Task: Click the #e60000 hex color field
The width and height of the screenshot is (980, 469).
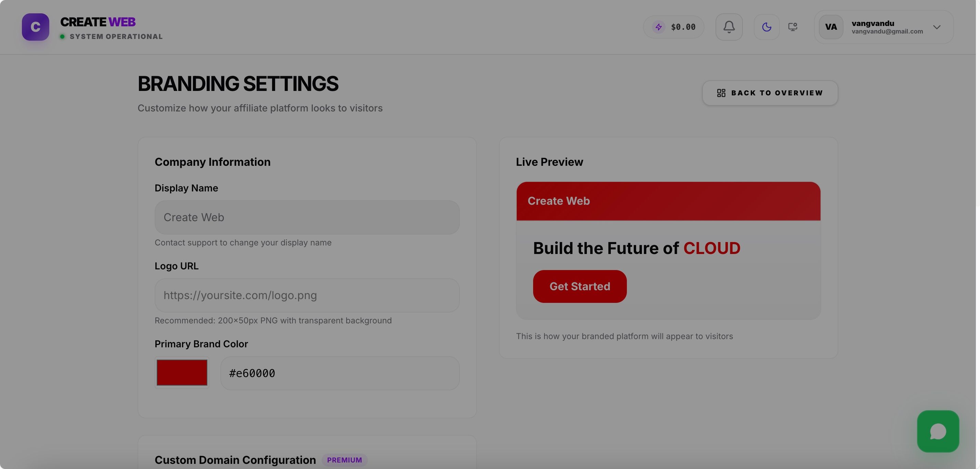Action: pos(340,373)
